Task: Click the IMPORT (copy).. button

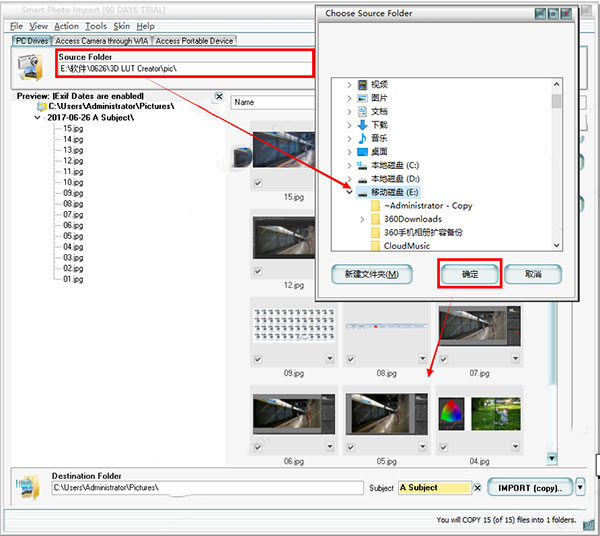Action: point(530,488)
